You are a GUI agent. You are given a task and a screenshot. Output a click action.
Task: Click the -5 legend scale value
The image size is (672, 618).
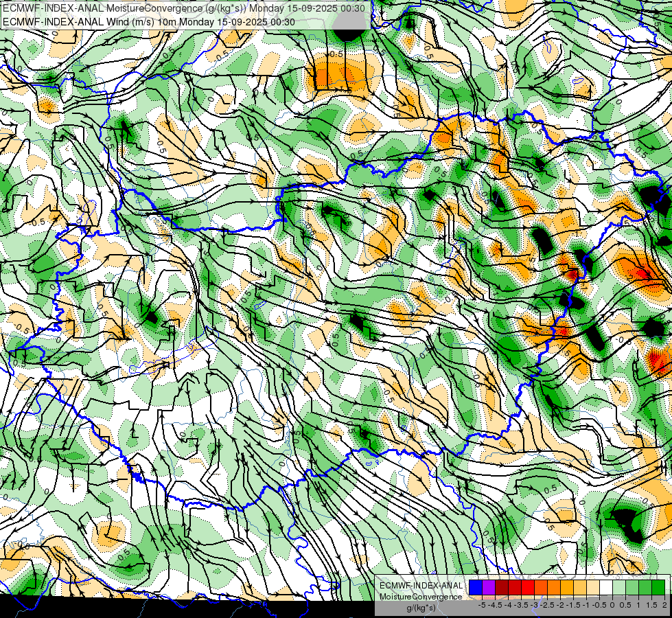[482, 605]
